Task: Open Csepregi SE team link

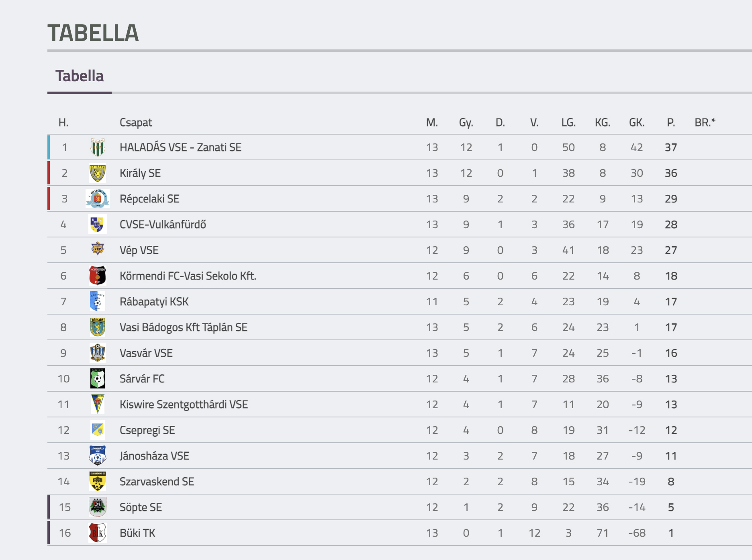Action: tap(147, 430)
